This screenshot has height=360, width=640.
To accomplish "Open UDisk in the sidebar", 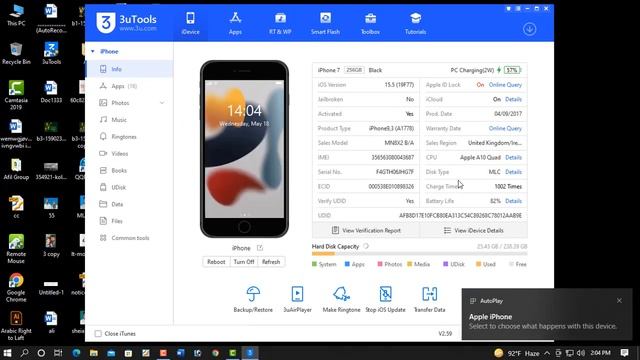I will point(129,187).
